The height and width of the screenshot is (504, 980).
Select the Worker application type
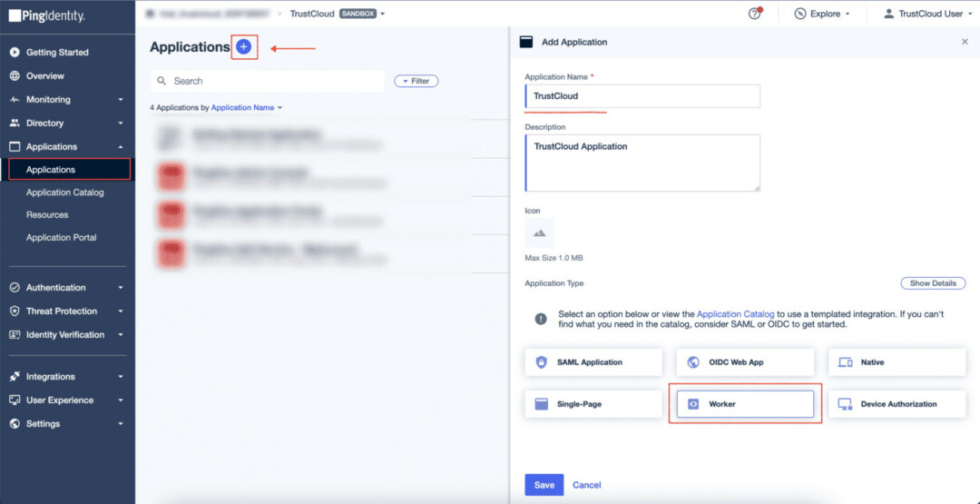745,404
